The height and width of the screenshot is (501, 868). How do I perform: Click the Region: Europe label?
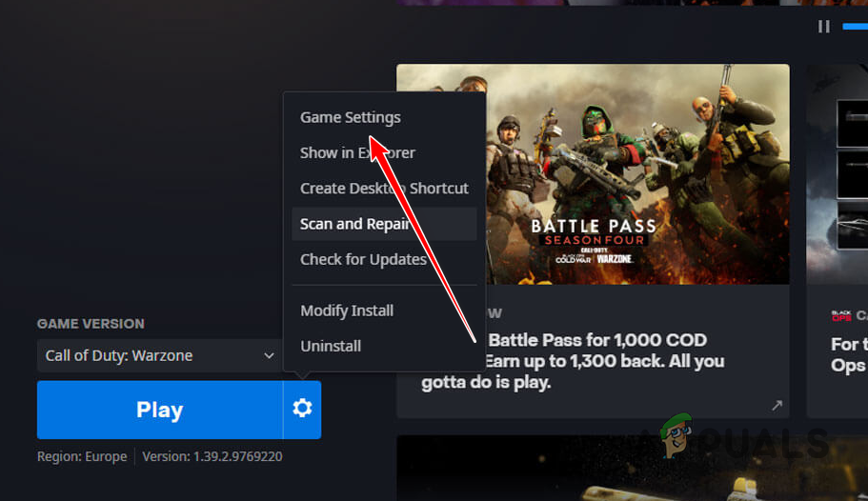[x=82, y=457]
